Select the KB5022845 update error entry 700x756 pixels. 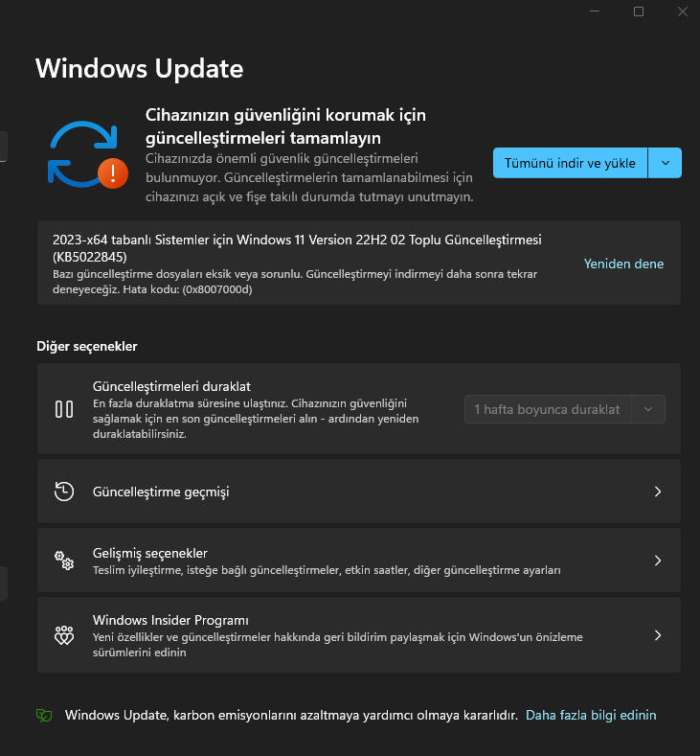click(359, 263)
